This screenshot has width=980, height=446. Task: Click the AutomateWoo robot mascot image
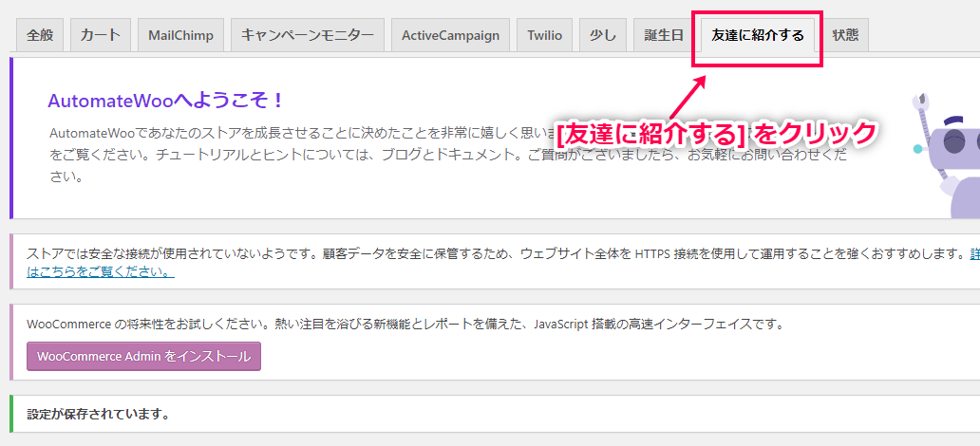click(x=946, y=155)
